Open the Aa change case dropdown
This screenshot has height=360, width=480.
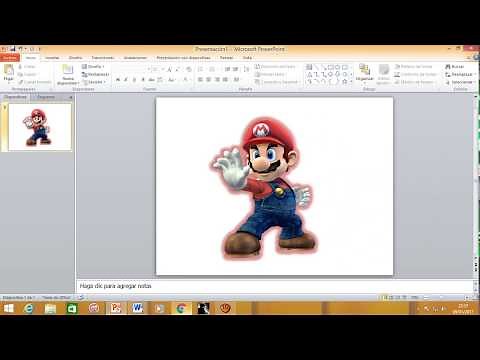tap(172, 80)
